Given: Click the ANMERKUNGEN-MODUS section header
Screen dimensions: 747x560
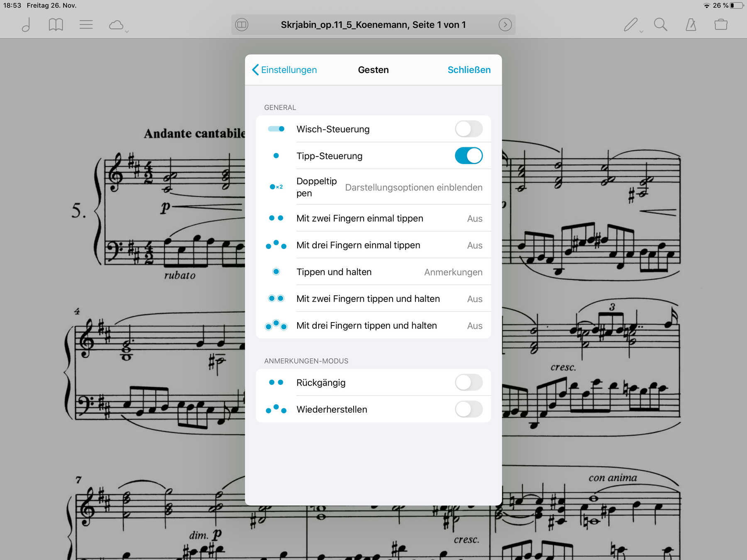Looking at the screenshot, I should [306, 361].
